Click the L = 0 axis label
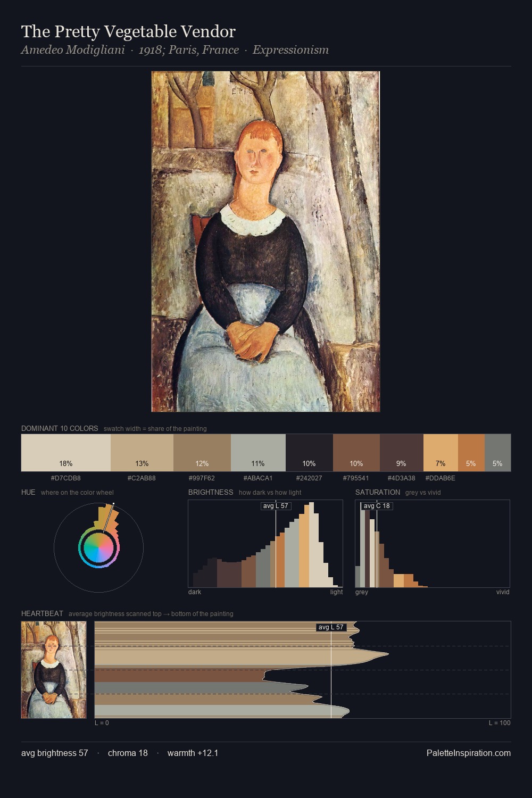532x798 pixels. [x=102, y=723]
